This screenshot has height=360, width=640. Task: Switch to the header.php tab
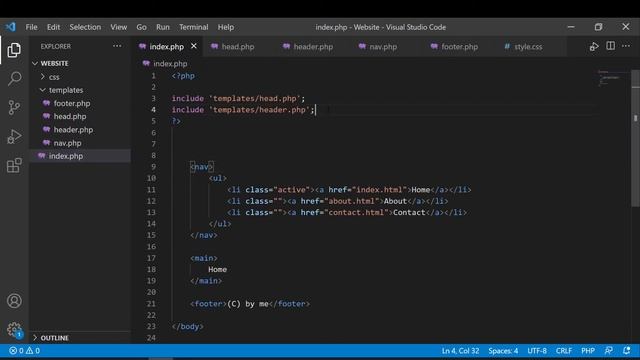point(313,47)
